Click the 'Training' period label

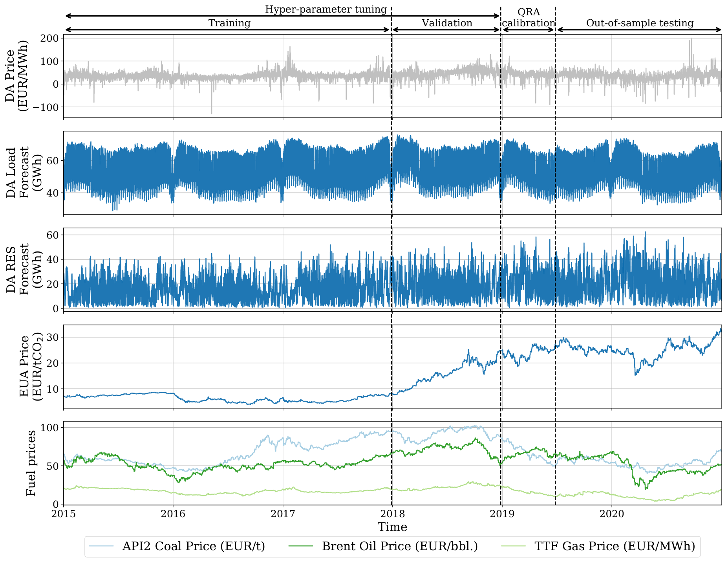[x=229, y=23]
